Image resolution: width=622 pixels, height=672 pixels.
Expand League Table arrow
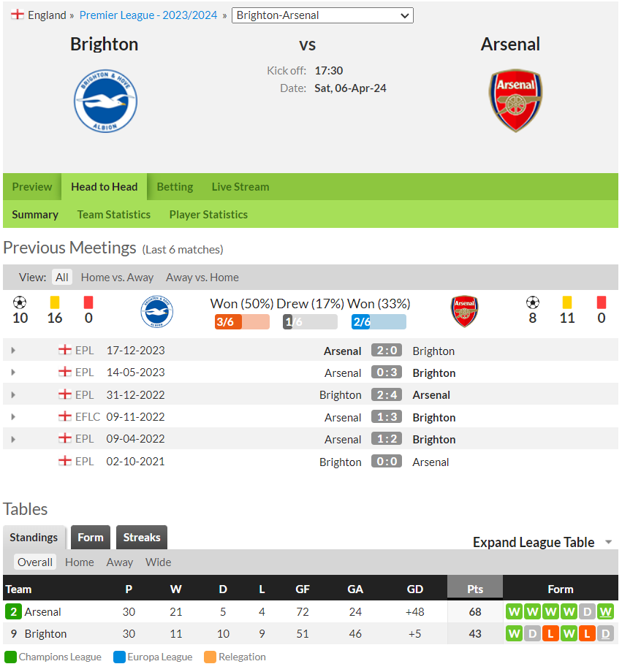coord(608,542)
